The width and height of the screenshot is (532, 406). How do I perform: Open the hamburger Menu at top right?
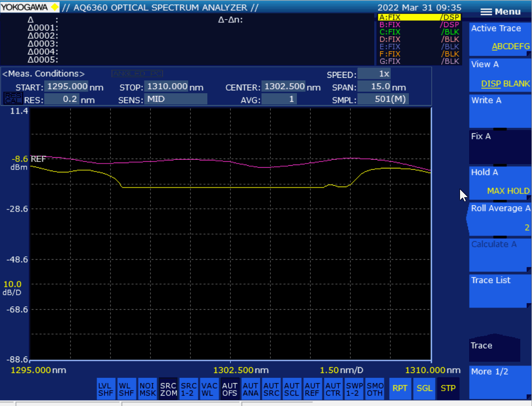(x=501, y=12)
